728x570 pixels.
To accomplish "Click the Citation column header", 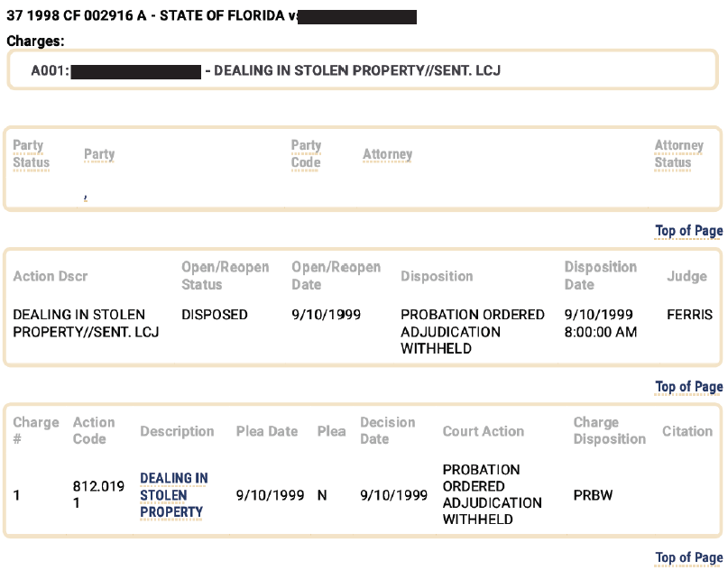I will tap(687, 431).
